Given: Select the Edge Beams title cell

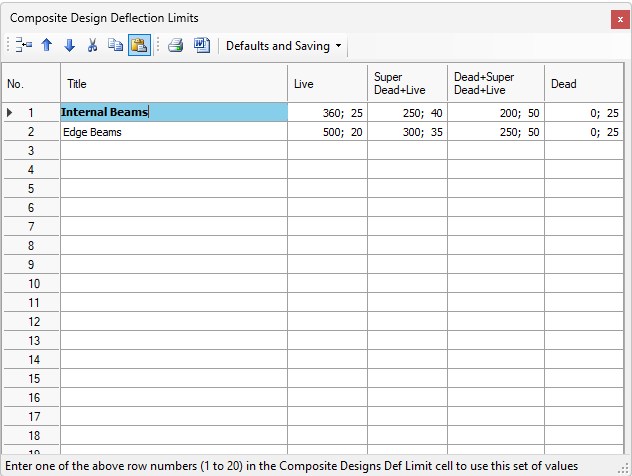Looking at the screenshot, I should (174, 132).
